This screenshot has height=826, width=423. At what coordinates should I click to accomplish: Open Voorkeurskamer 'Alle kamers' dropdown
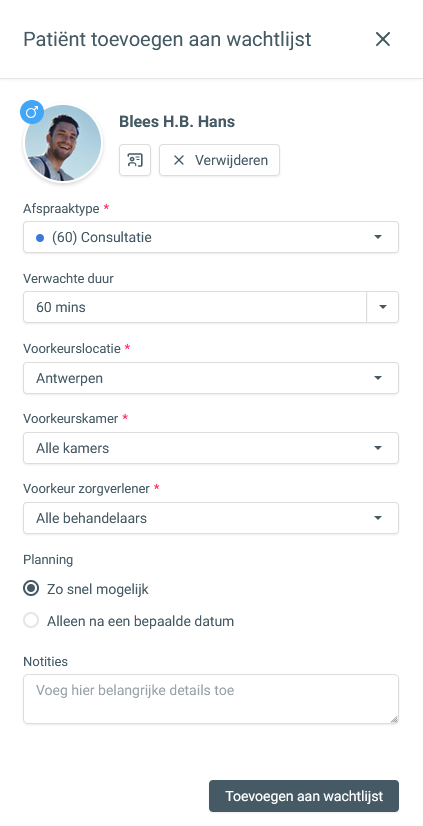click(x=211, y=448)
